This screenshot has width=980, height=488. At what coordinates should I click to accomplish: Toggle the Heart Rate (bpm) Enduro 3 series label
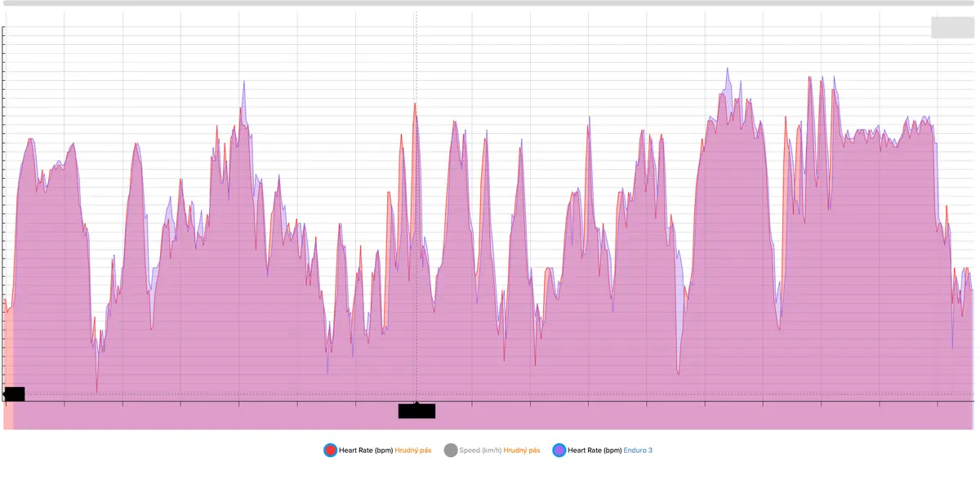pos(594,450)
